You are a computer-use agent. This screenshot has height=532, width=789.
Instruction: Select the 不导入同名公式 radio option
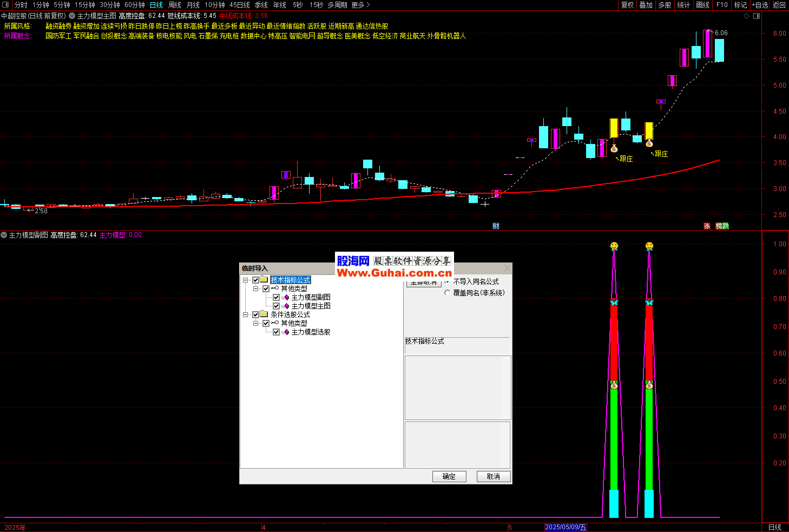(x=447, y=282)
